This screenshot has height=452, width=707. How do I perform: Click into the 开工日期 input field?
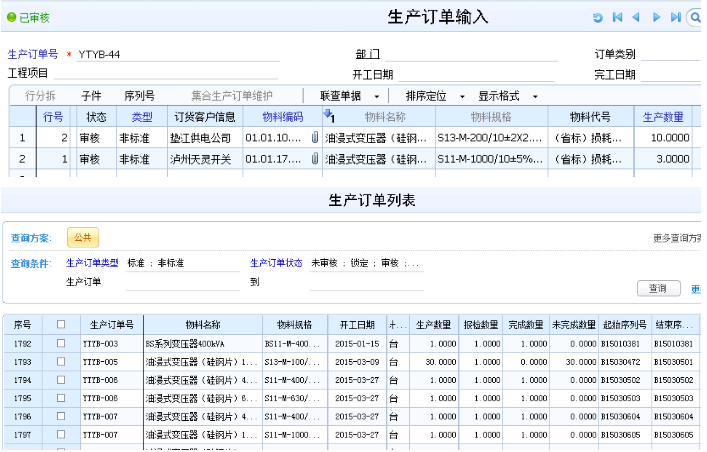tap(476, 74)
